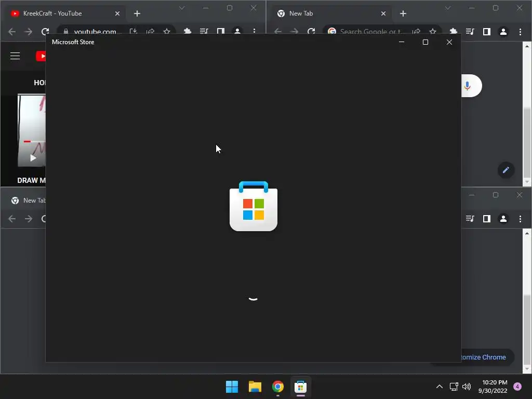The height and width of the screenshot is (399, 532).
Task: Open a new tab in the YouTube Chrome window
Action: coord(137,14)
